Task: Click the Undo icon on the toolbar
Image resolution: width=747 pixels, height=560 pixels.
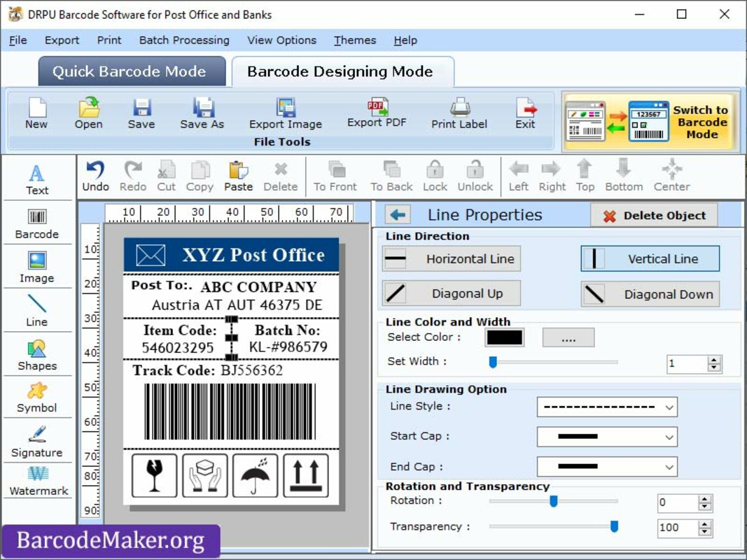Action: tap(94, 175)
